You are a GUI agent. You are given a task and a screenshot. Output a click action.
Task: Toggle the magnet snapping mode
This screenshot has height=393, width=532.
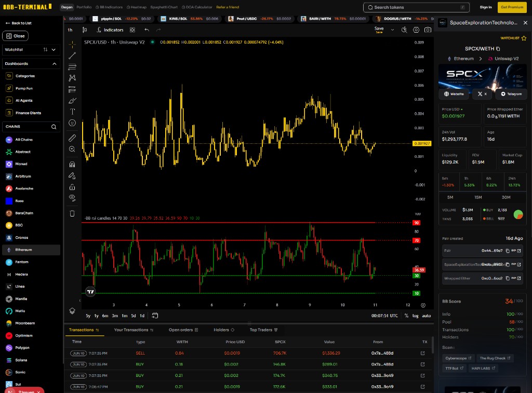(x=72, y=165)
